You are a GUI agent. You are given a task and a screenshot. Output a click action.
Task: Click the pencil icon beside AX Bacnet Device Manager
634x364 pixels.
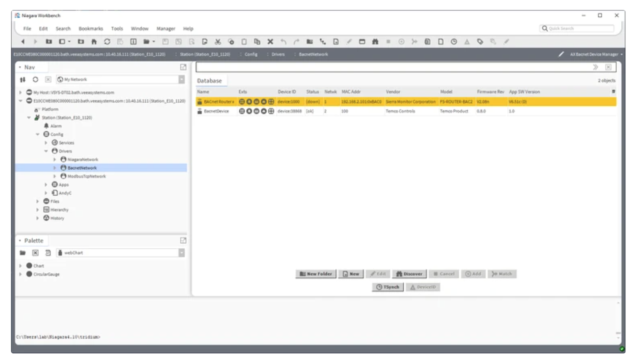(x=562, y=54)
